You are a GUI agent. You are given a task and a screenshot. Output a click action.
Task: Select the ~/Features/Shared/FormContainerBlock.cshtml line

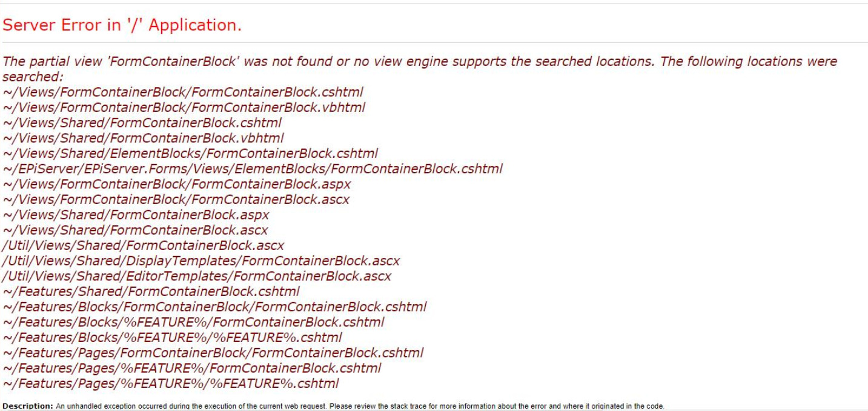pyautogui.click(x=151, y=292)
